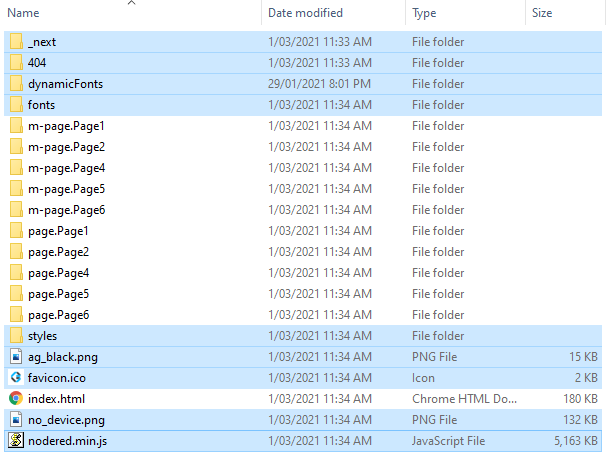Select the m-page.Page4 folder entry
This screenshot has height=476, width=610.
(x=303, y=168)
